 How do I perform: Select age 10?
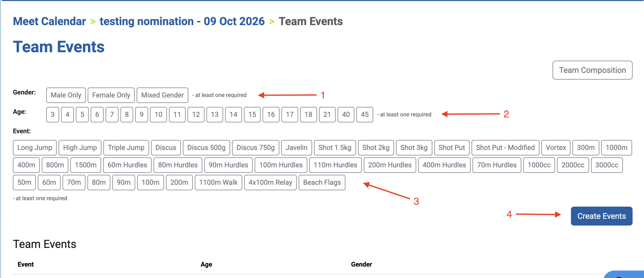(x=158, y=115)
